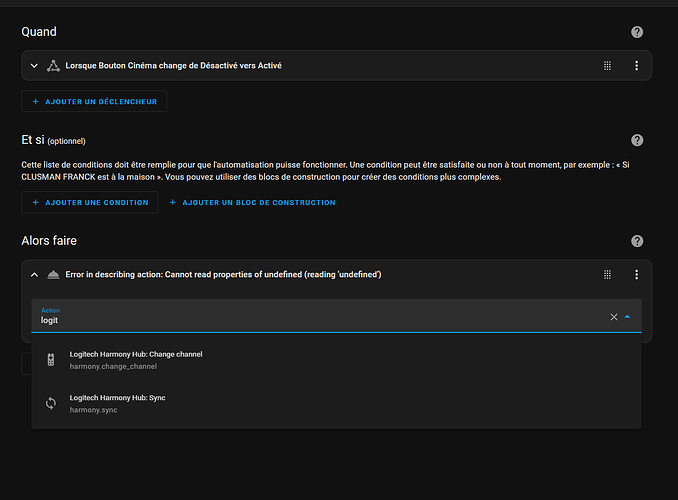Click Ajouter un déclencheur button
678x500 pixels.
coord(94,101)
